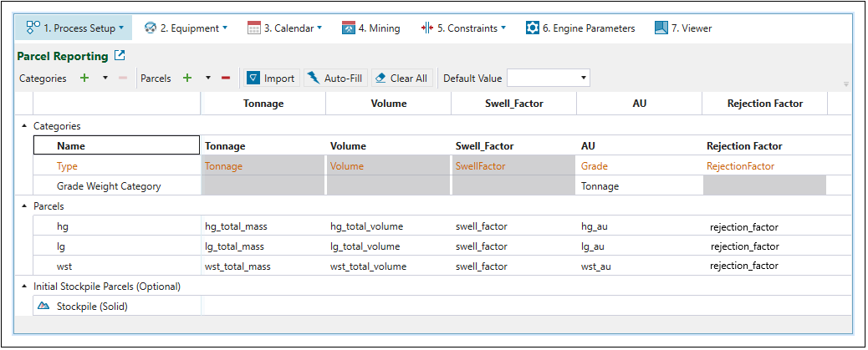Go to the 4. Mining tab
The width and height of the screenshot is (868, 350).
coord(370,28)
